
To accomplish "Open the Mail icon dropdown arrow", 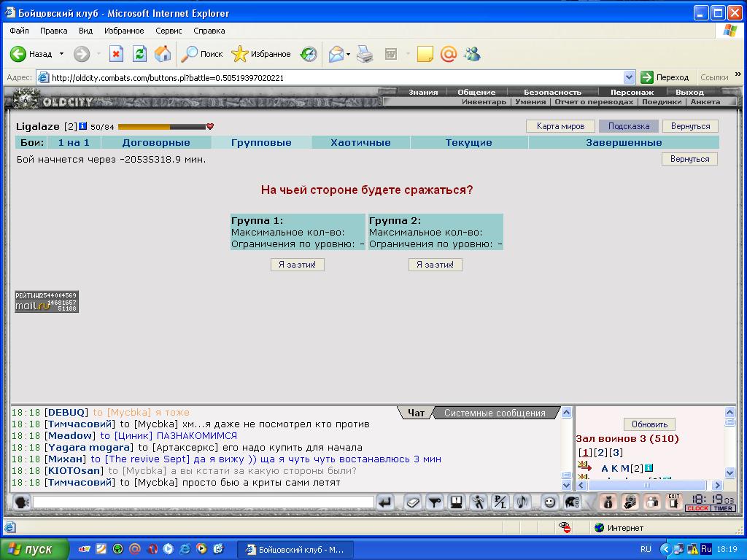I will [x=348, y=54].
